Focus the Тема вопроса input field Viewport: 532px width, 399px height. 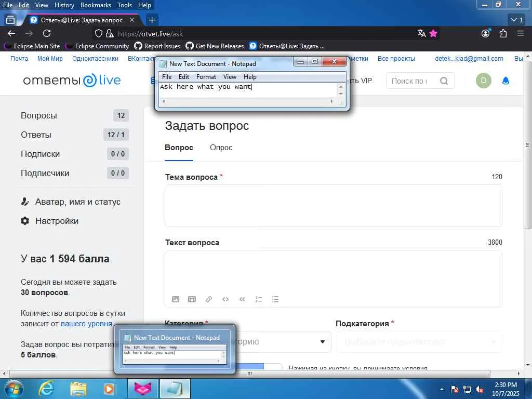point(333,206)
